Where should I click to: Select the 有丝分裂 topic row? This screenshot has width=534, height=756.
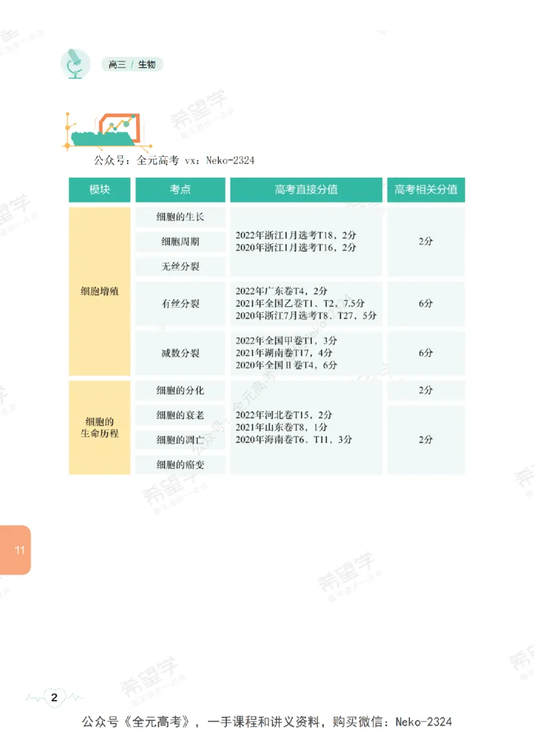179,304
